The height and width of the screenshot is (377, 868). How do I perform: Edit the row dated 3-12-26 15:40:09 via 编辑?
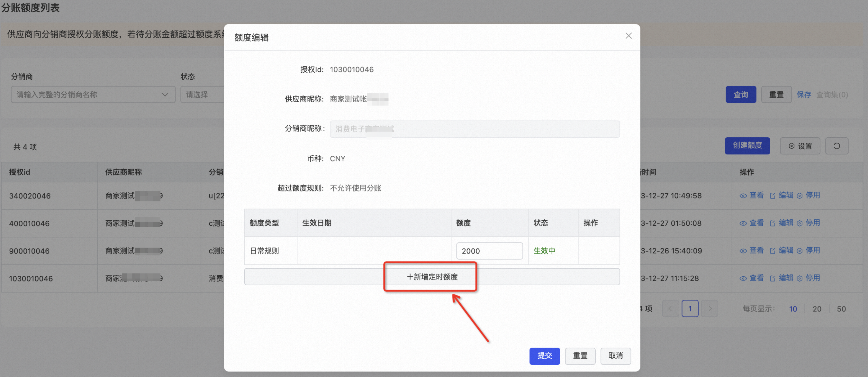coord(782,251)
